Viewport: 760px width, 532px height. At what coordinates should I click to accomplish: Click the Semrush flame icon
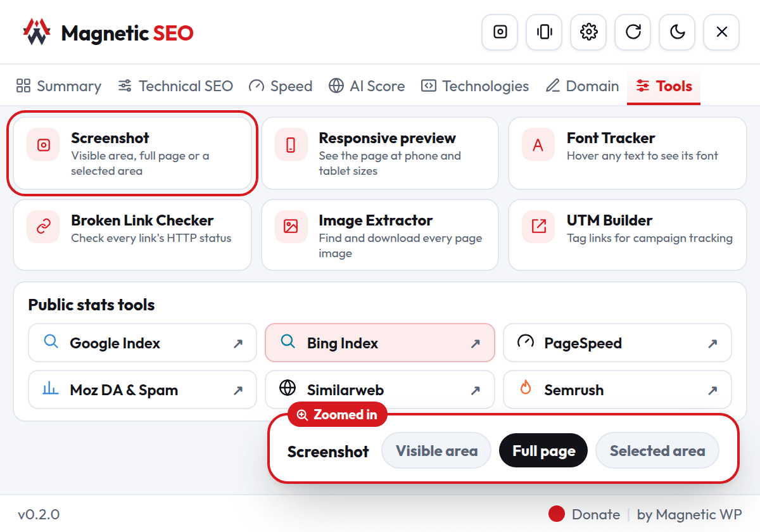click(x=526, y=388)
